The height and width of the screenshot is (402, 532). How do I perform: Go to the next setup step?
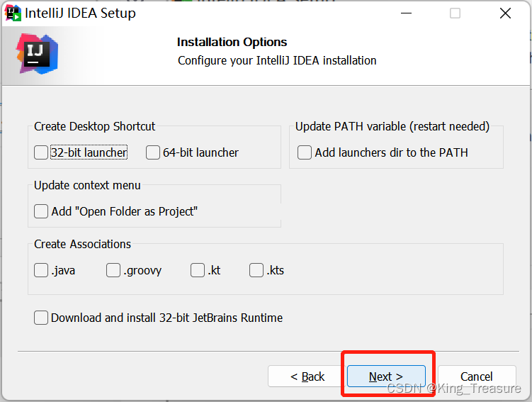coord(386,376)
